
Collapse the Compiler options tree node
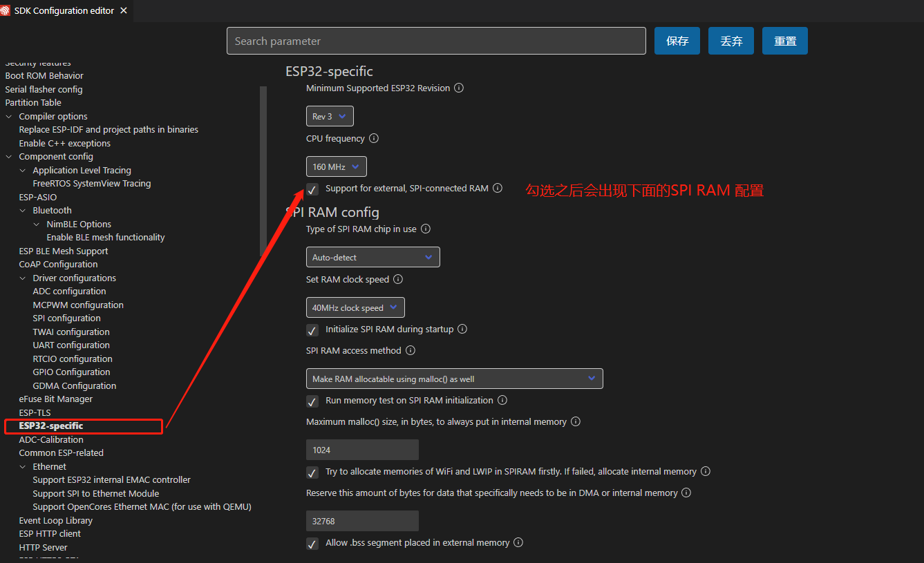(x=9, y=116)
